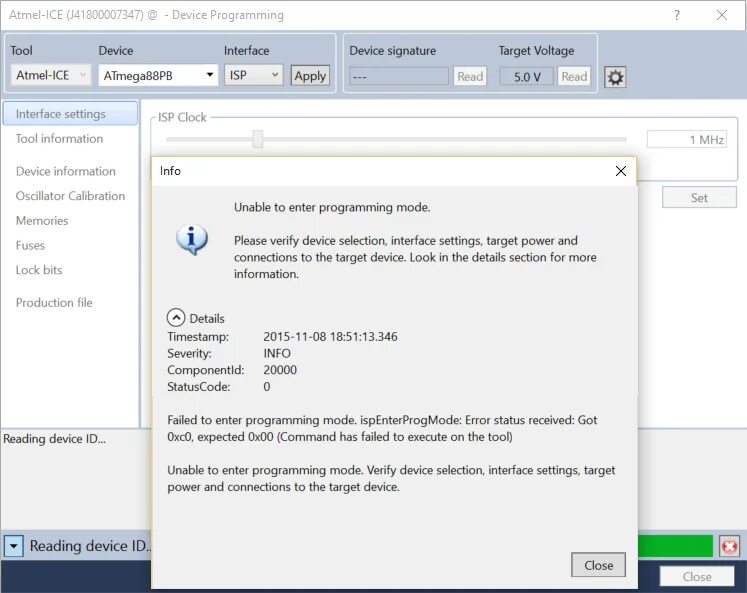
Task: Click 'Unable to enter programming mode.' heading
Action: point(332,207)
